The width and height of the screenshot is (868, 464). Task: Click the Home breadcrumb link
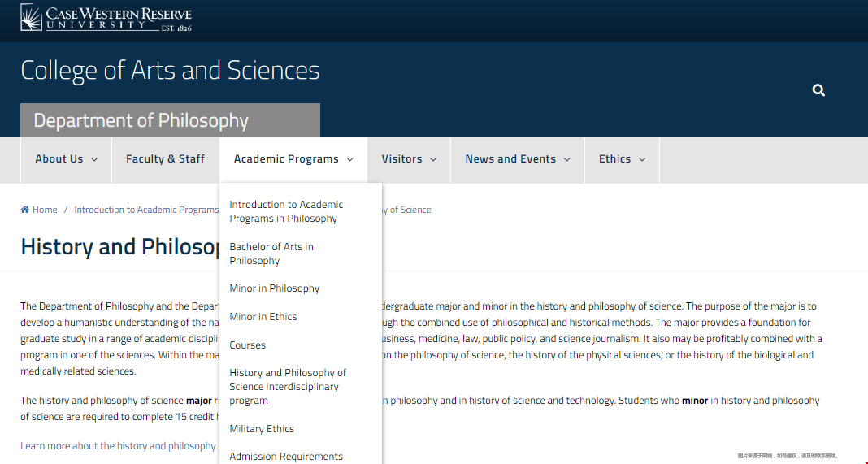(45, 210)
